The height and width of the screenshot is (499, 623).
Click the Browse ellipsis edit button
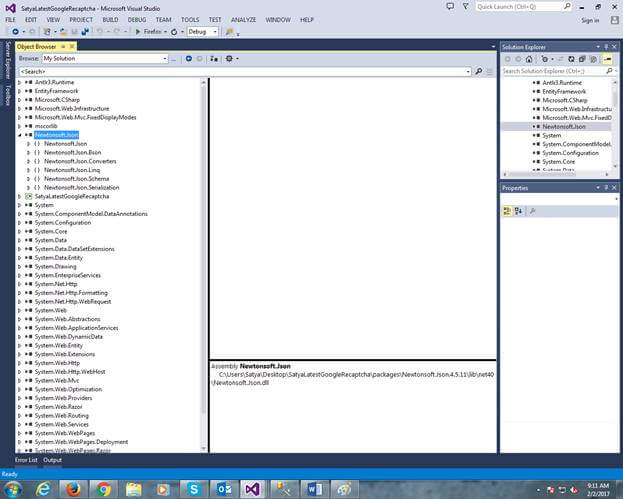point(174,59)
